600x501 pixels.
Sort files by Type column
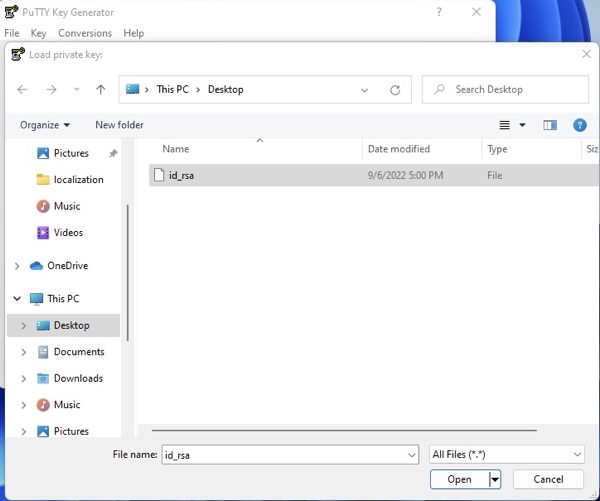497,149
